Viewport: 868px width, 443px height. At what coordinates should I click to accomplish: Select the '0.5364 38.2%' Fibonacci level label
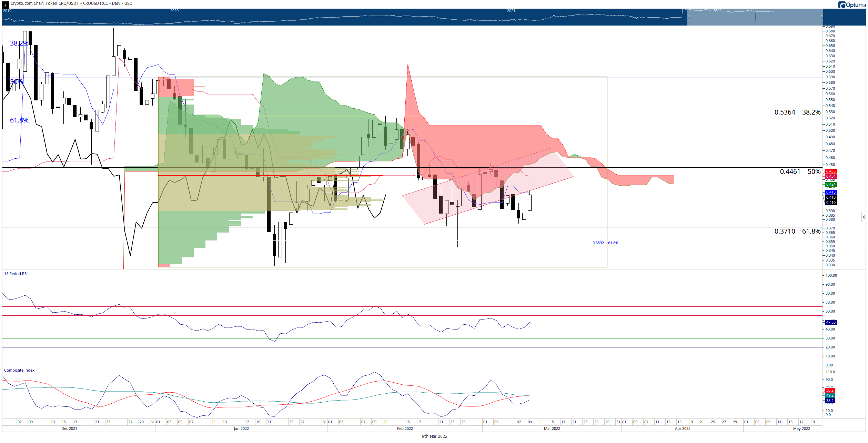pos(797,112)
